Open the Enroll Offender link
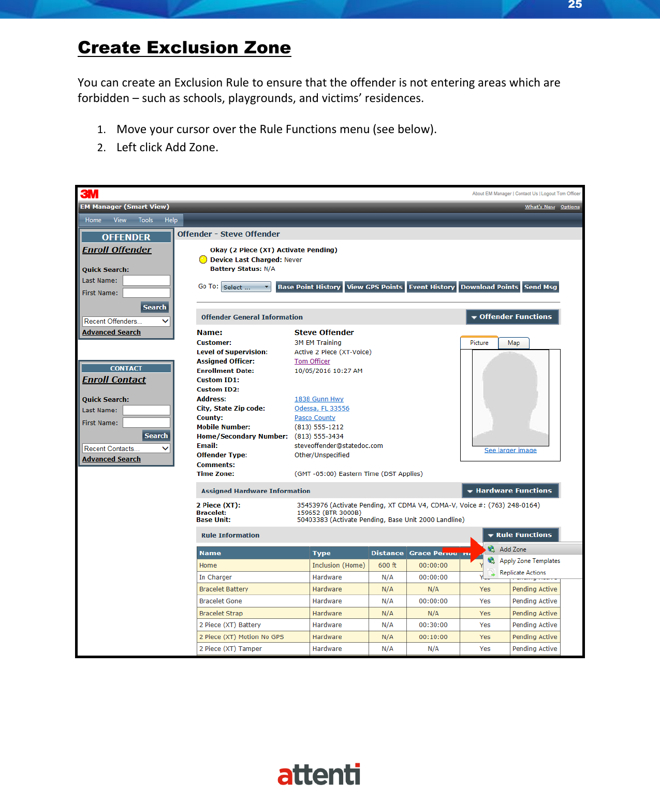 117,250
